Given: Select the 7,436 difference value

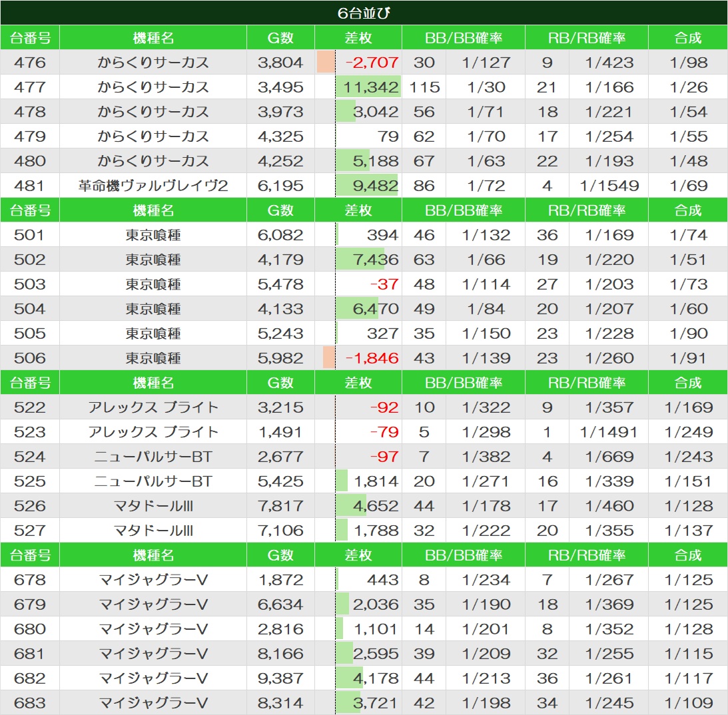Looking at the screenshot, I should [x=375, y=260].
